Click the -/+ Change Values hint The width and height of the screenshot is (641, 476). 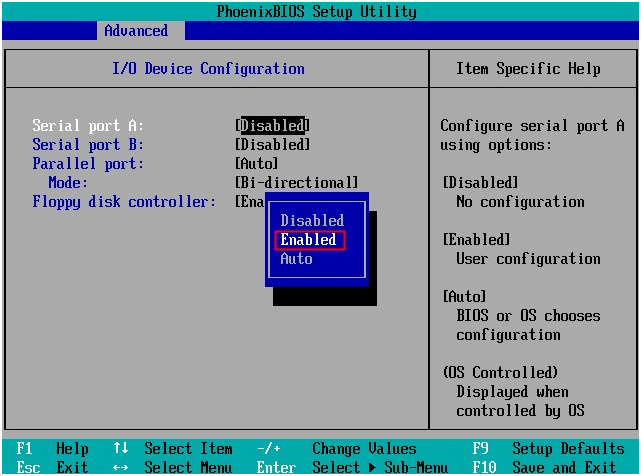336,449
